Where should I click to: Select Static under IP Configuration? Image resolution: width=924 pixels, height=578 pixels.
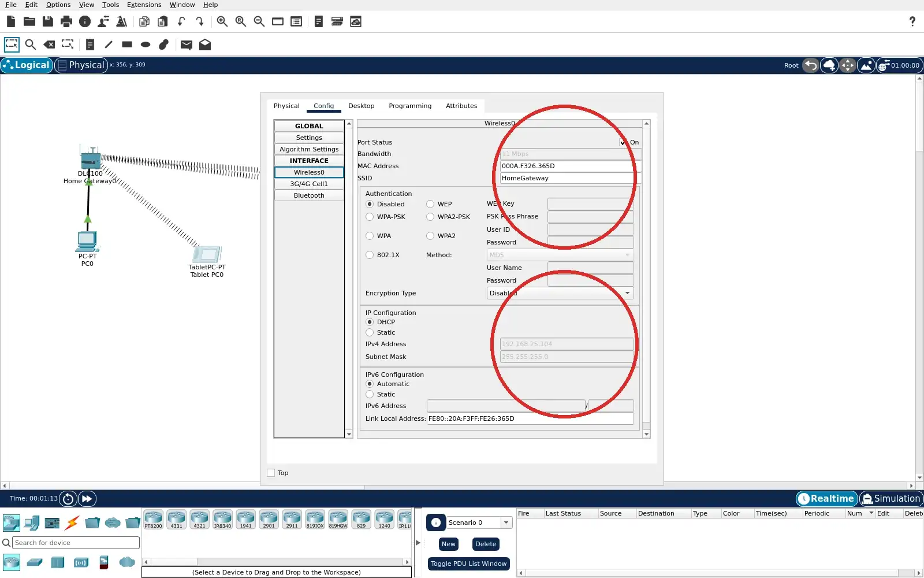point(370,332)
